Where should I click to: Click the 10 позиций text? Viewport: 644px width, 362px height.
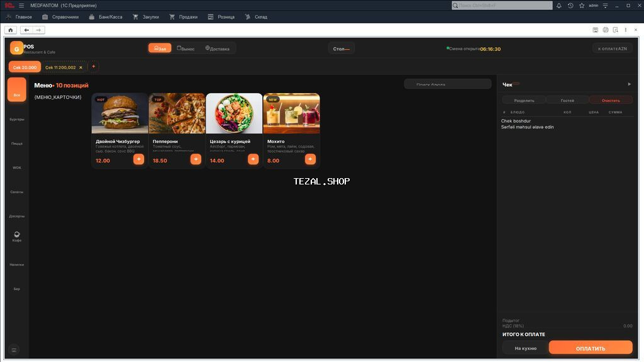point(72,85)
